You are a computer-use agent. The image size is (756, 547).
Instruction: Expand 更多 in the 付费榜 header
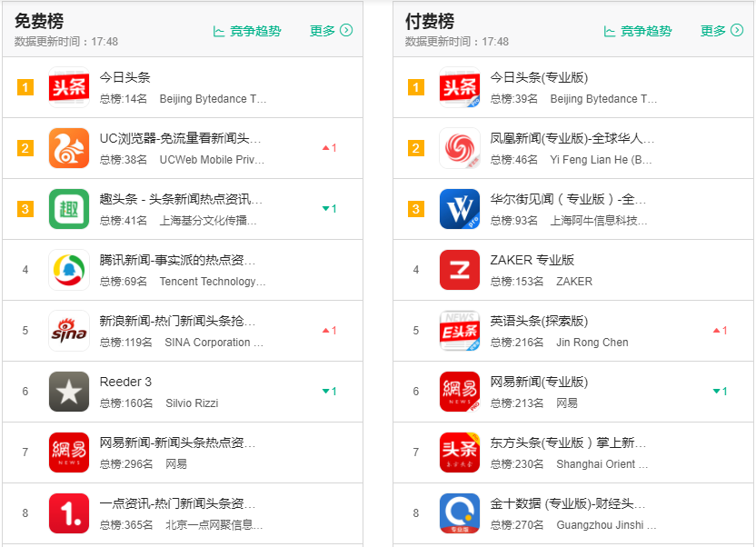721,31
